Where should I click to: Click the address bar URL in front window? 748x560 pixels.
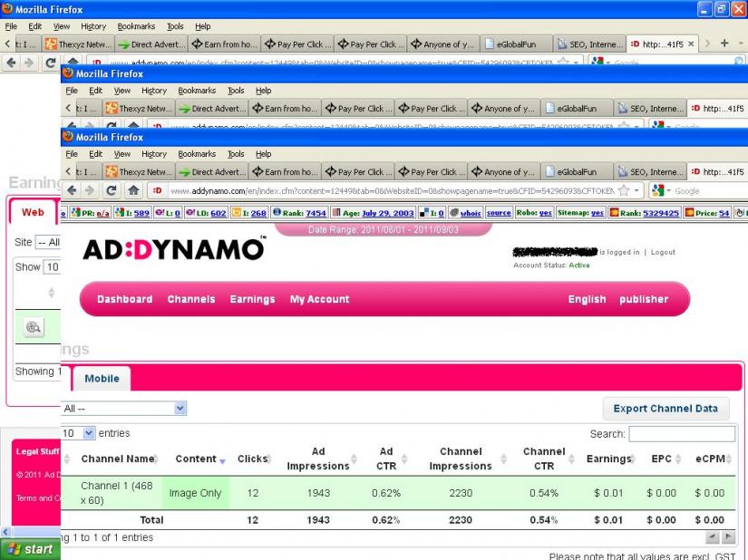coord(391,190)
